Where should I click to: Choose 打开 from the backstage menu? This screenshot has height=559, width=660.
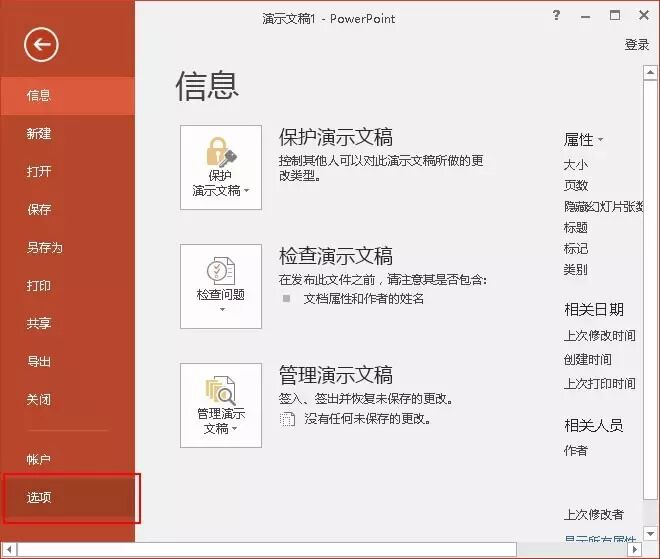67,172
